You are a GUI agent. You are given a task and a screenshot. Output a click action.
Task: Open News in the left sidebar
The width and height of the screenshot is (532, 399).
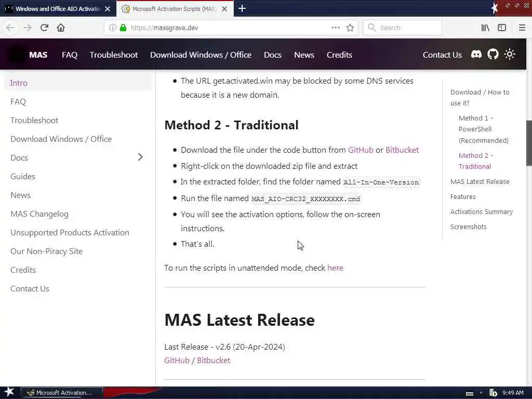click(x=78, y=195)
